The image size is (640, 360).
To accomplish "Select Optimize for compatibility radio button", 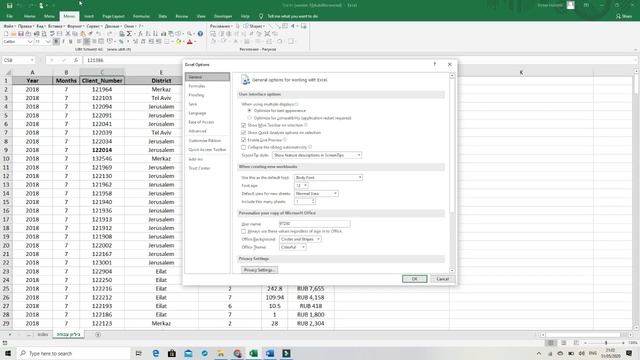I will [x=249, y=118].
